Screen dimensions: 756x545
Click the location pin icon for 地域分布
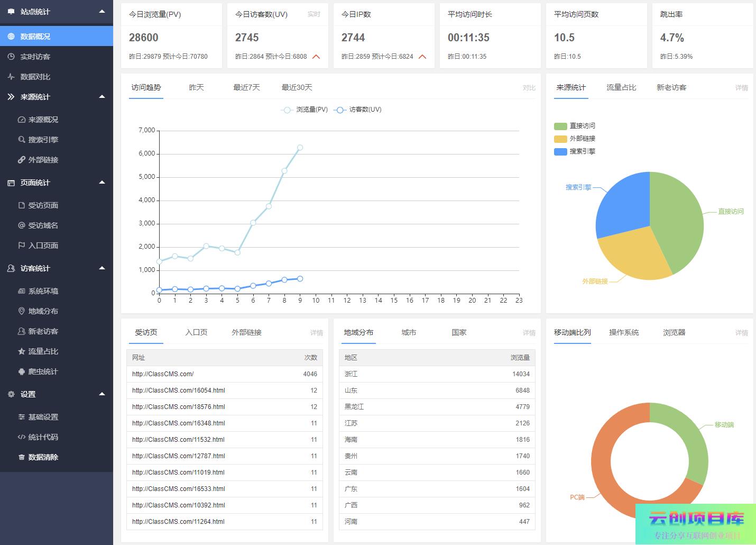tap(22, 311)
